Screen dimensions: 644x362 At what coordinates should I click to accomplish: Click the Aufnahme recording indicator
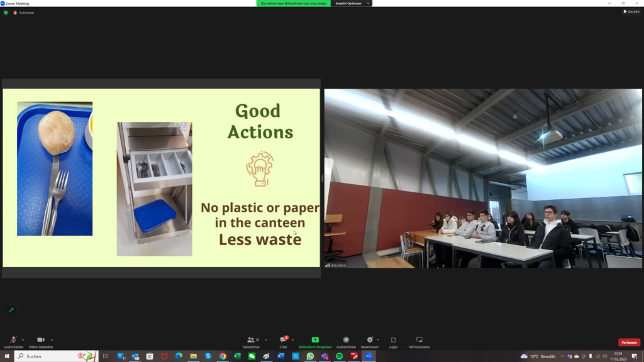pyautogui.click(x=24, y=13)
